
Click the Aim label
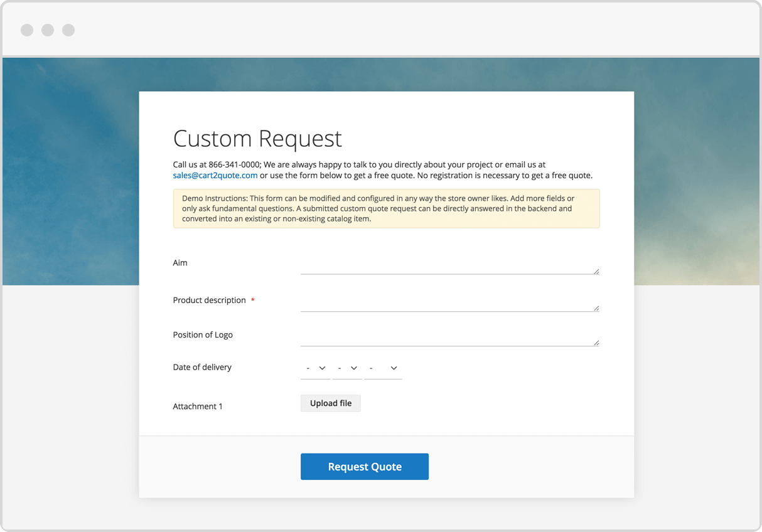(180, 263)
